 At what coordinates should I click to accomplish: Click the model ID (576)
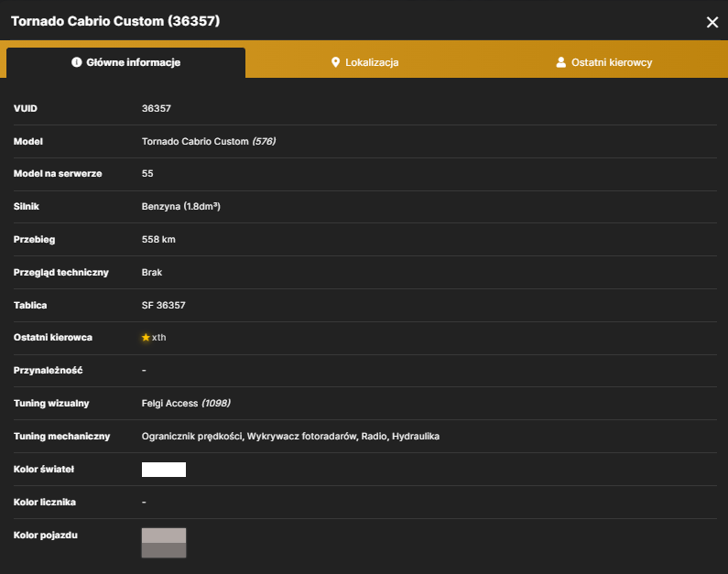click(264, 141)
